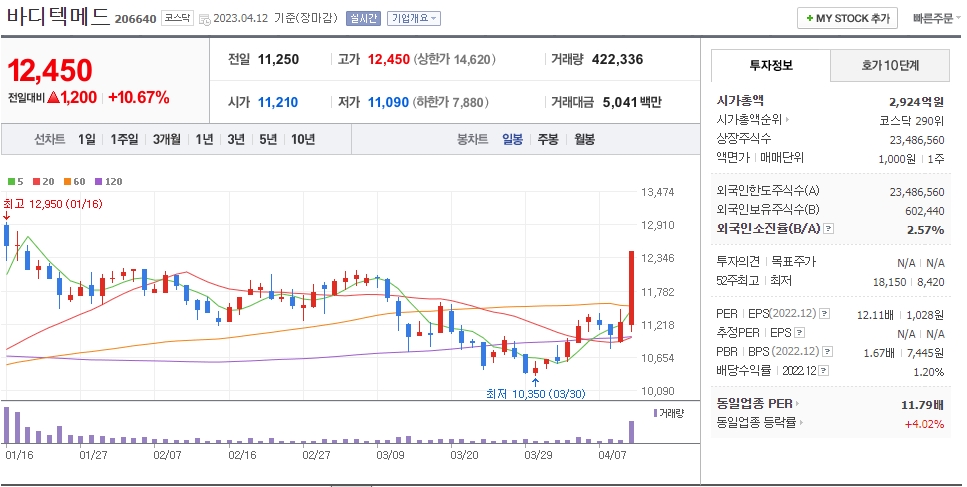Click the calendar icon beside the date
Image resolution: width=967 pixels, height=487 pixels.
click(205, 19)
